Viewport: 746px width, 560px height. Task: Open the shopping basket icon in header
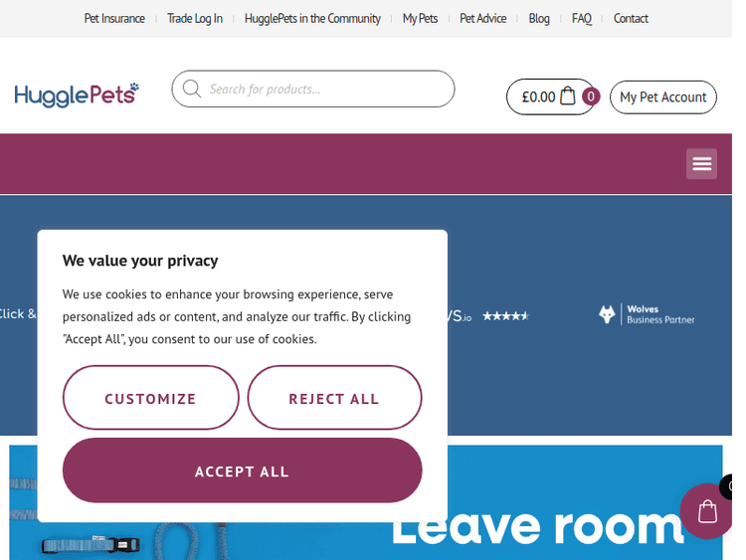click(568, 96)
